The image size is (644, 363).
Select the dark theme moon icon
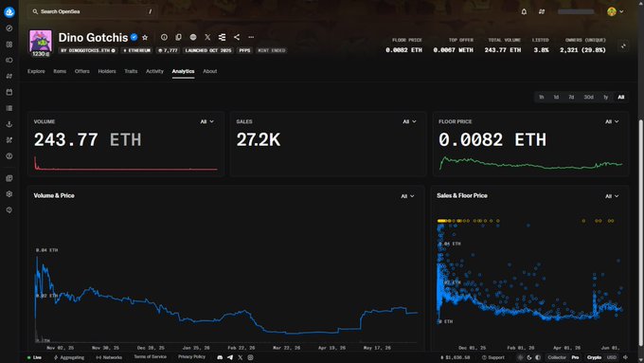click(x=529, y=357)
